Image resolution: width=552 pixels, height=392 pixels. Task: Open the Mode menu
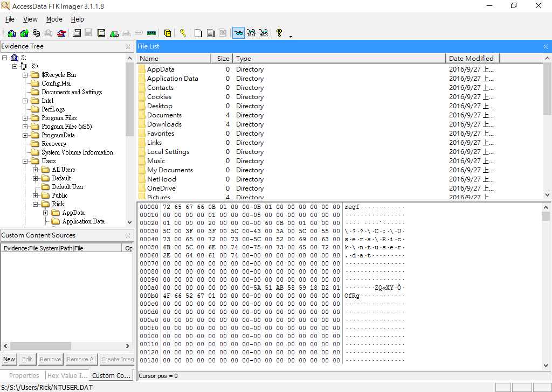[x=54, y=19]
